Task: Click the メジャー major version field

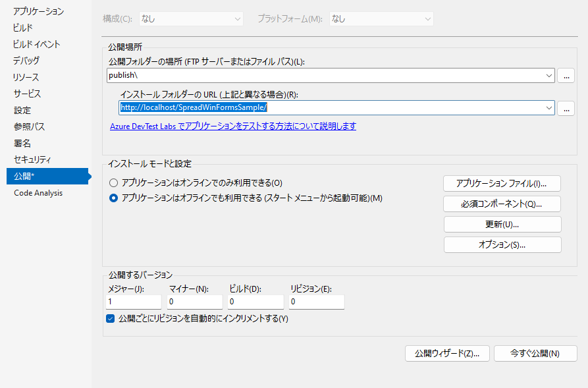Action: pyautogui.click(x=133, y=302)
